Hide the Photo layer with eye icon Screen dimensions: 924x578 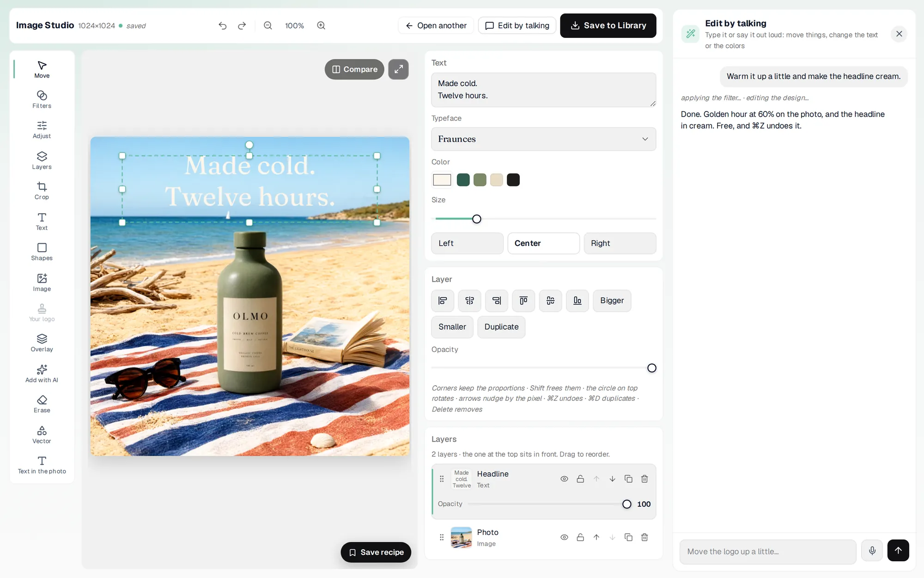(x=564, y=537)
